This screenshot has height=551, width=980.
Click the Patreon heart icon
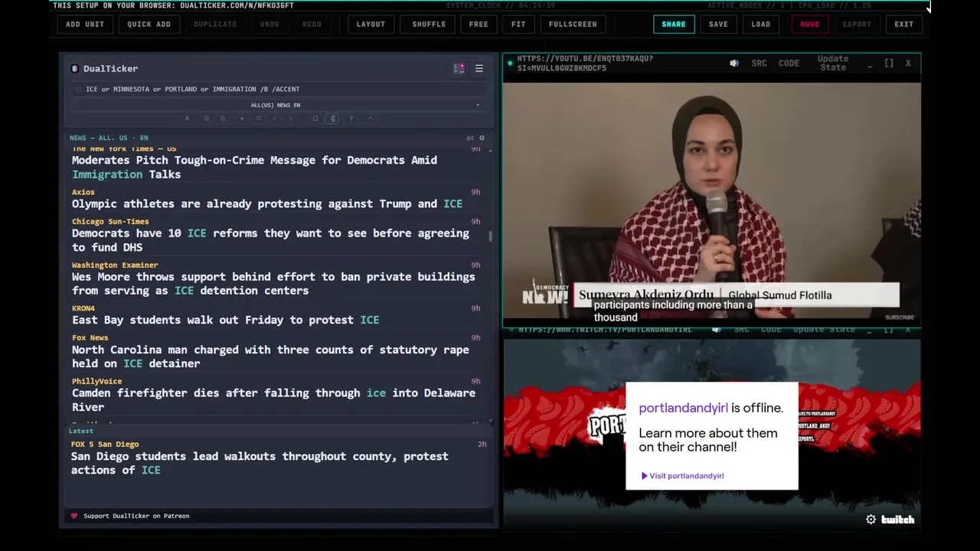coord(74,516)
